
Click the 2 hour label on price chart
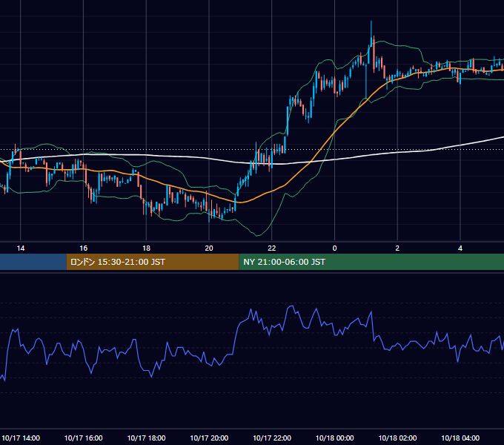click(397, 248)
